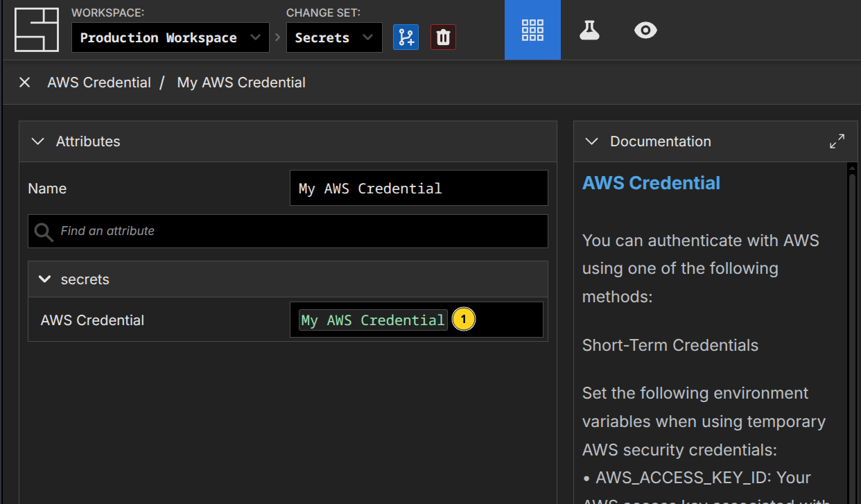This screenshot has width=861, height=504.
Task: Open the beaker customize view
Action: click(x=589, y=30)
